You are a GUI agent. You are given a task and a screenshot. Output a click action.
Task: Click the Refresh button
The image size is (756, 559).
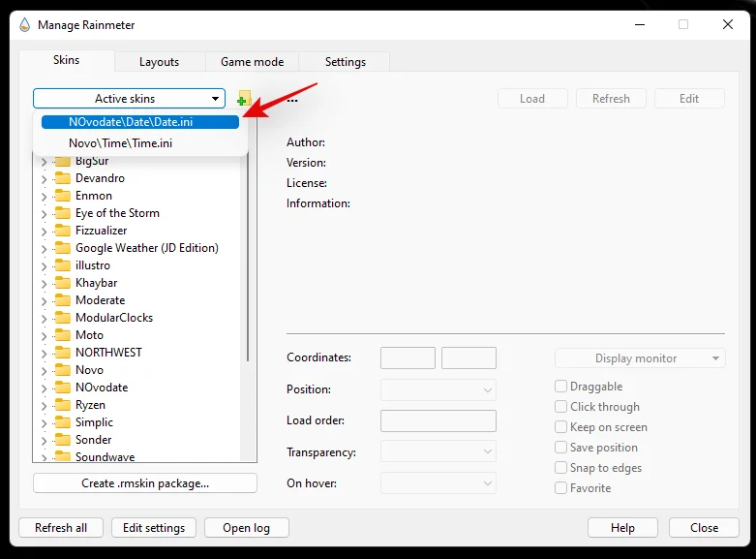(x=611, y=99)
